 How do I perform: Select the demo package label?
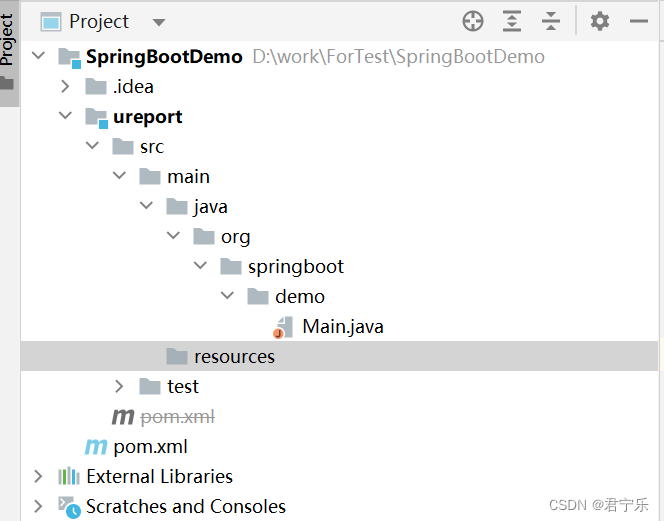300,297
